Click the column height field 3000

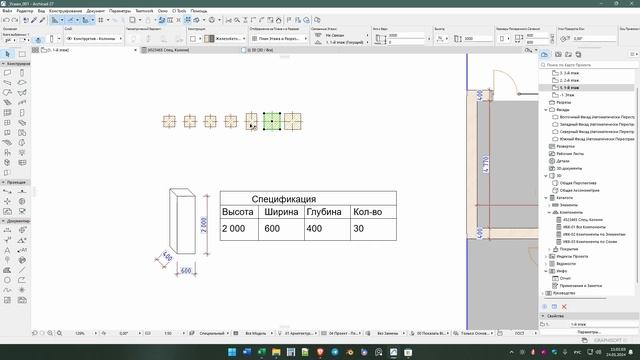tap(478, 38)
